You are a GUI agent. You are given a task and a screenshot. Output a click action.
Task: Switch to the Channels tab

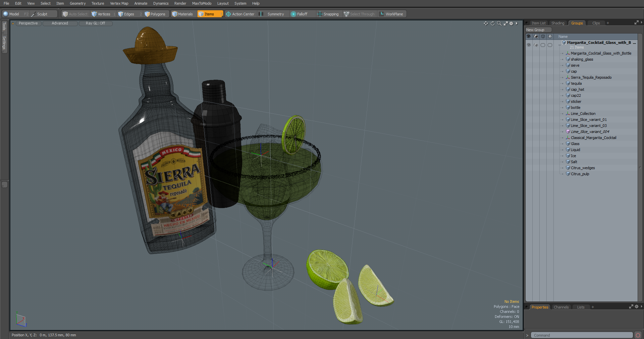point(561,307)
